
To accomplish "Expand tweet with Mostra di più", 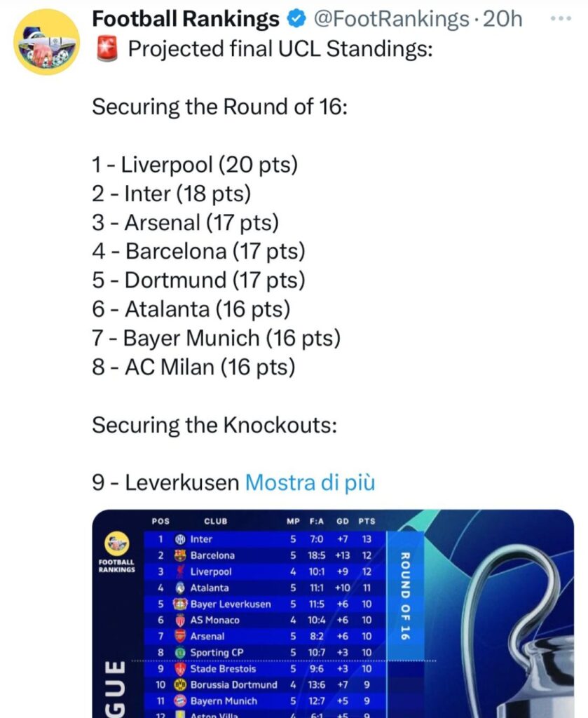I will tap(309, 482).
